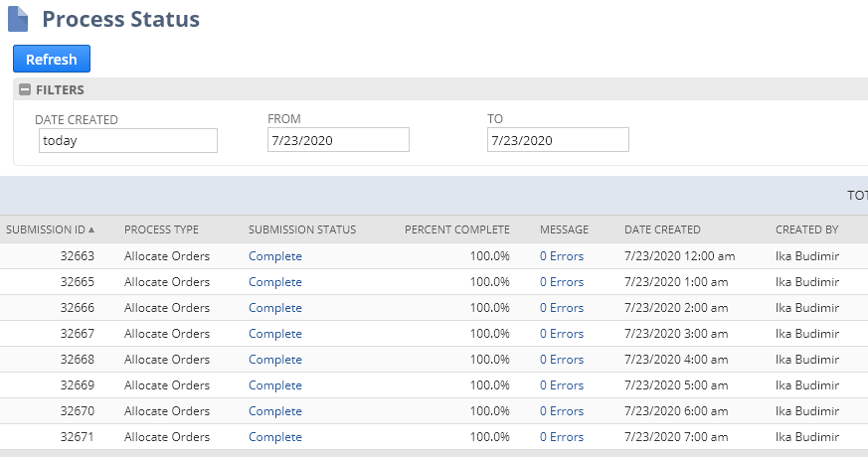This screenshot has width=868, height=457.
Task: Open 0 Errors link for submission 32671
Action: click(561, 437)
